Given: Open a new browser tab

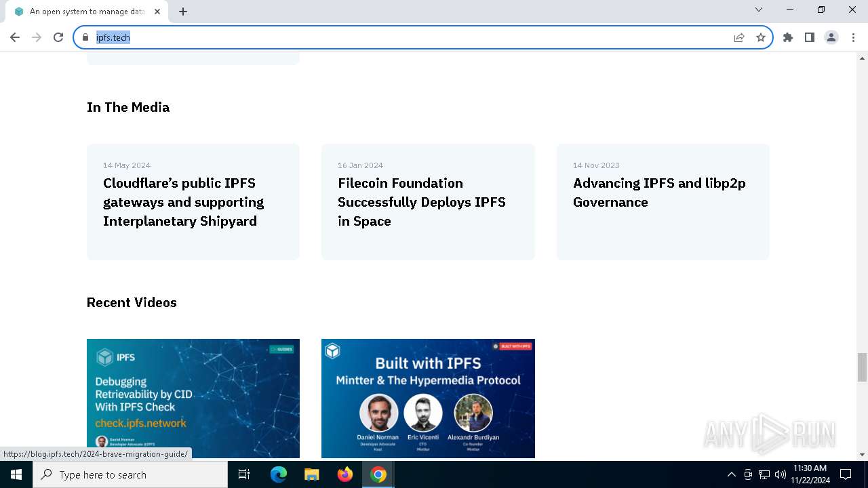Looking at the screenshot, I should pos(183,12).
